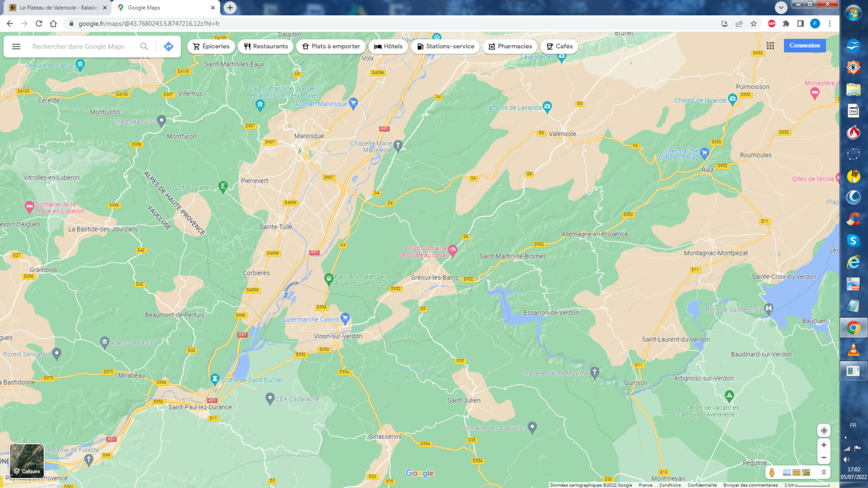
Task: Select the 'Plats à emporter' filter chip
Action: (x=331, y=46)
